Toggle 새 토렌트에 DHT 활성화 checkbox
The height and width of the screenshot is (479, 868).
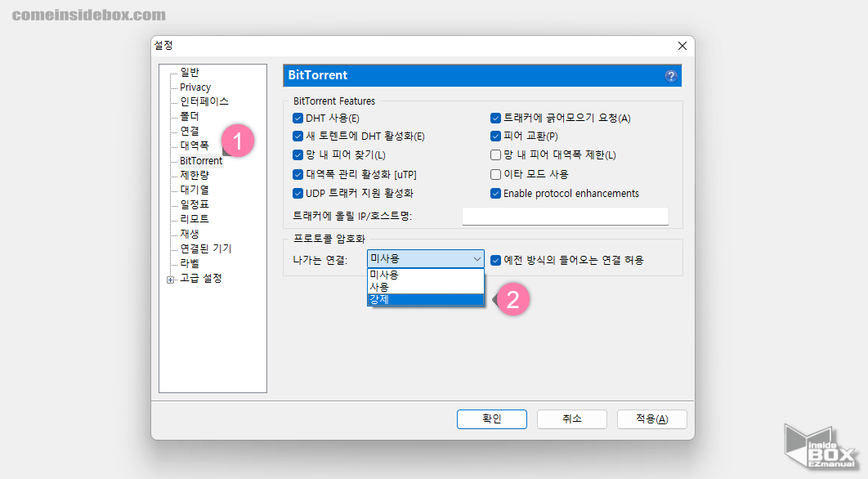tap(298, 137)
